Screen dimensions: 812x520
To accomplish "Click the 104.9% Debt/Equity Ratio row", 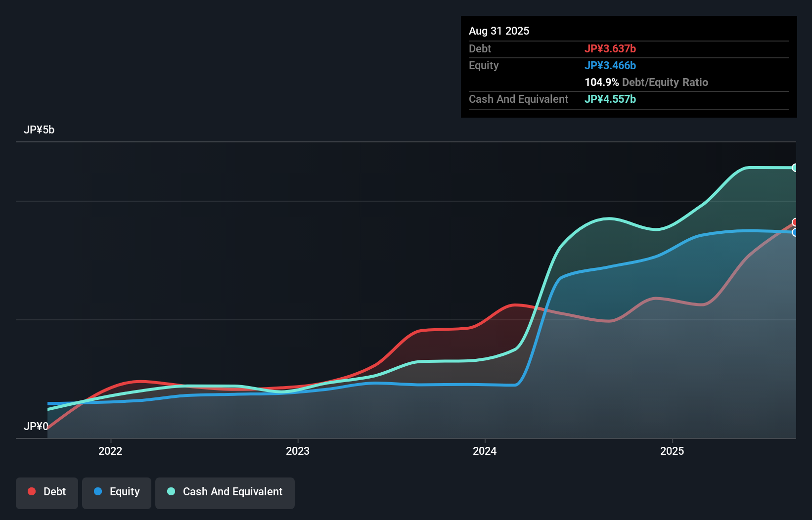I will point(646,82).
